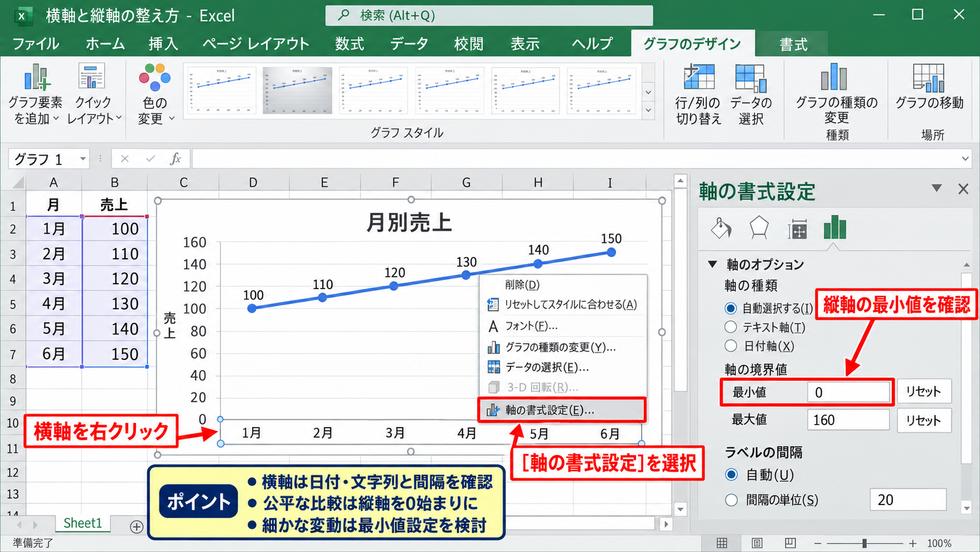Viewport: 980px width, 552px height.
Task: Select 自動選択する(I) axis type radio
Action: (x=730, y=308)
